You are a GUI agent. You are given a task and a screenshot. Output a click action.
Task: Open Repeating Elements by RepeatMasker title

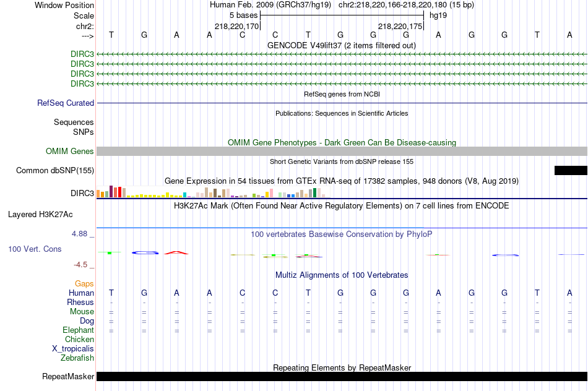342,367
